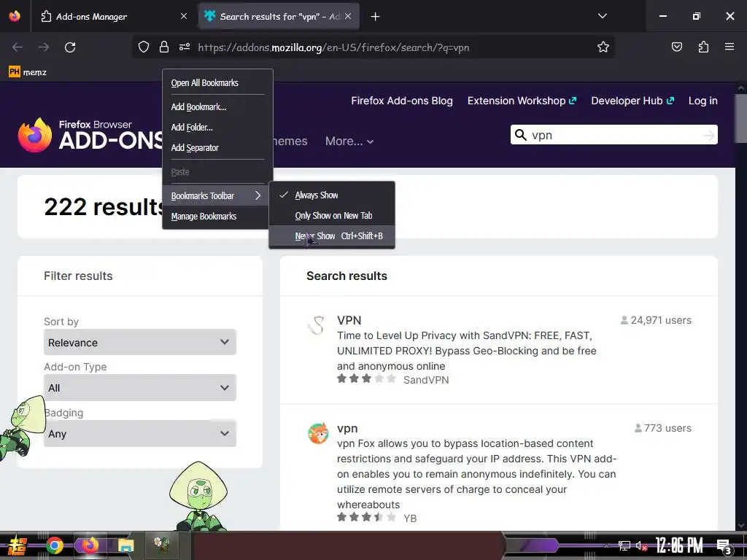Select the Never Show option
The width and height of the screenshot is (747, 560).
[x=332, y=236]
